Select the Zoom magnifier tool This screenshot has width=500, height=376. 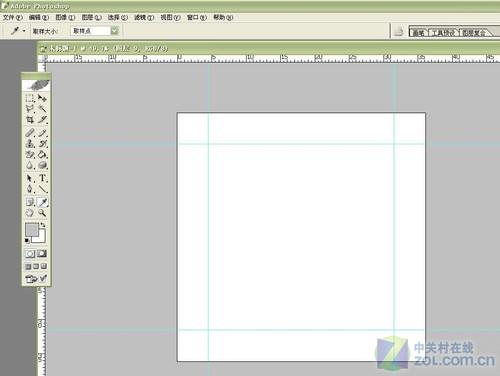tap(42, 213)
